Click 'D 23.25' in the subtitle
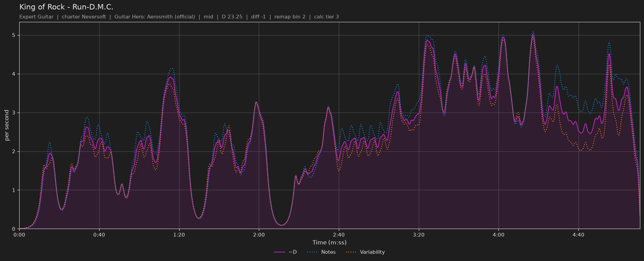 pyautogui.click(x=232, y=17)
